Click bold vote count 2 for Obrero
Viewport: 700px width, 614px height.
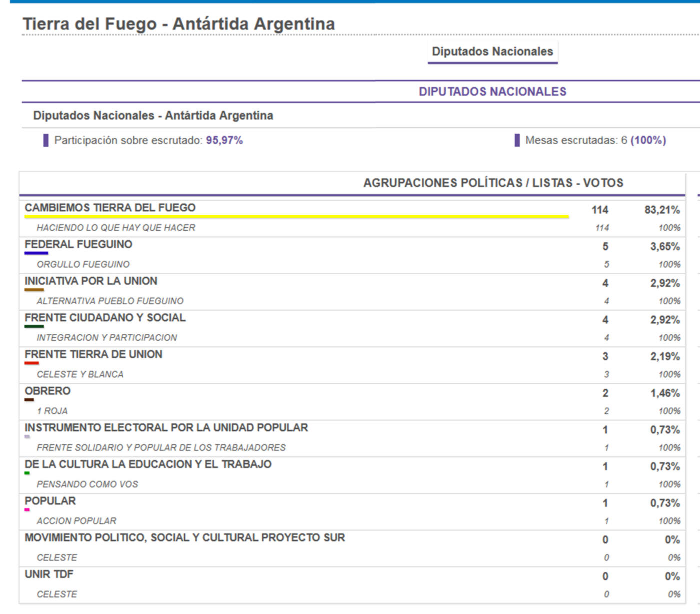605,393
